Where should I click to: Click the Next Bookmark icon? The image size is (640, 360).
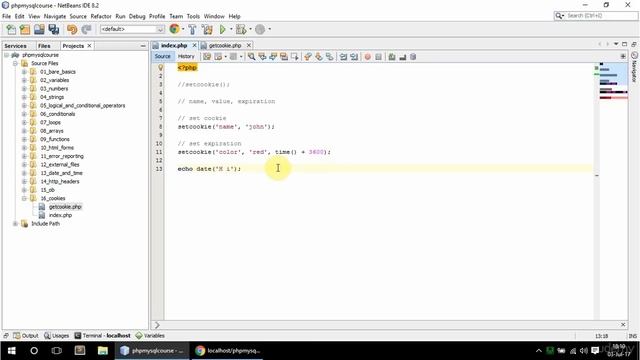[x=318, y=57]
